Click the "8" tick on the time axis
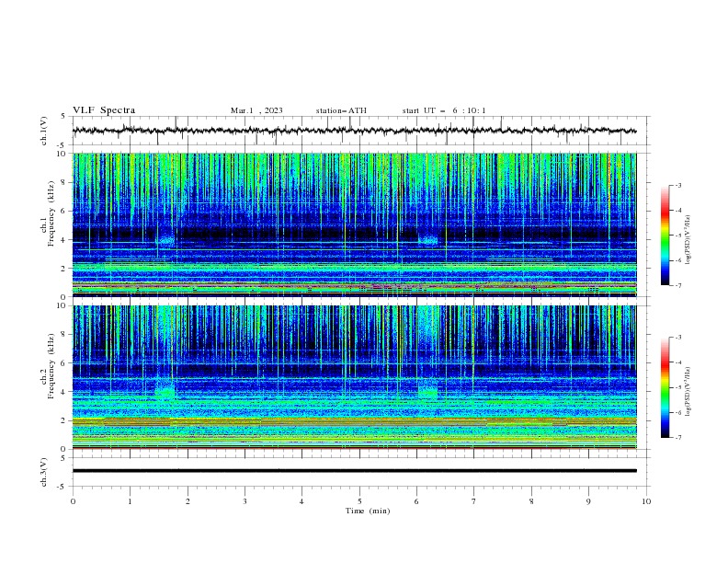 [531, 501]
